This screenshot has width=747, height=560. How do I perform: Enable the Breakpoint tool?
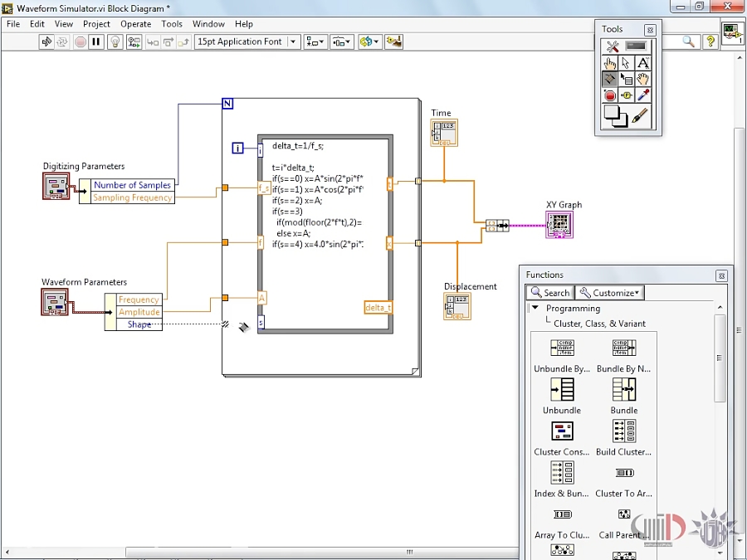610,95
